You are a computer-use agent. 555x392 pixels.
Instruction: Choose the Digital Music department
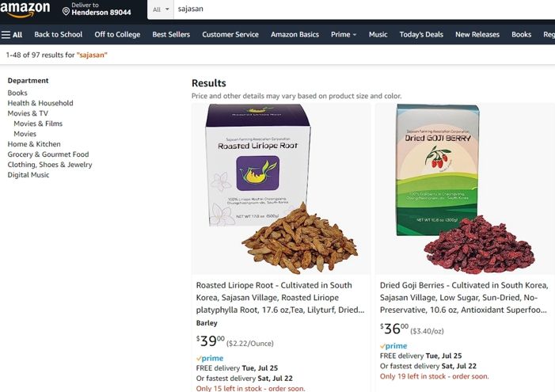(x=29, y=175)
